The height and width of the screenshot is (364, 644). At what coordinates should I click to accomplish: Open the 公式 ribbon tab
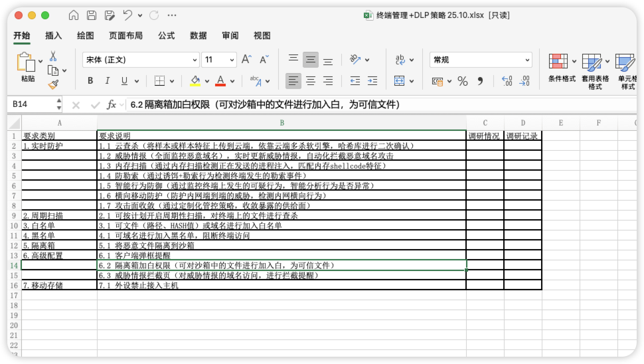click(166, 36)
